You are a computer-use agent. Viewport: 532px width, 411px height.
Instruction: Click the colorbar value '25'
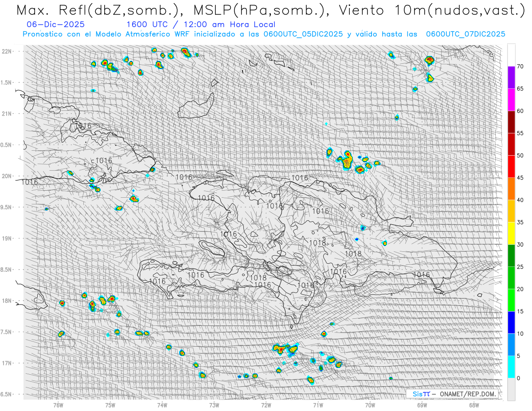click(520, 266)
